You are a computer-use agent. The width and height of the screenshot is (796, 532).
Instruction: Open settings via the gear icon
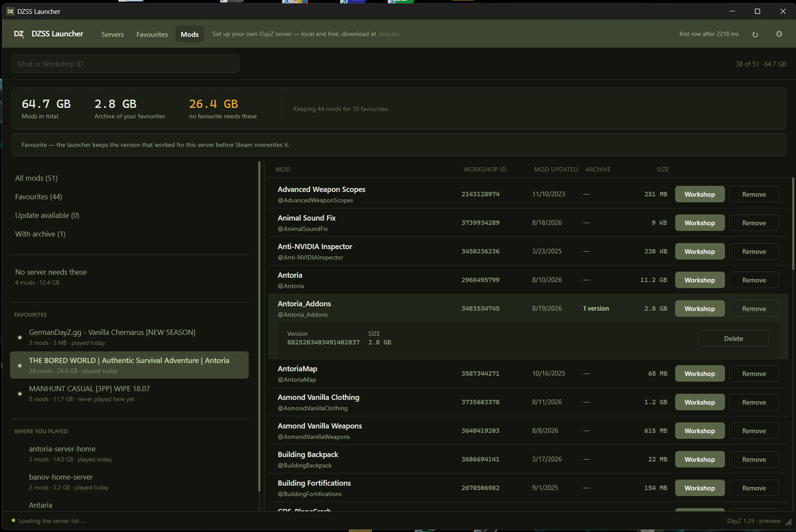click(x=779, y=34)
